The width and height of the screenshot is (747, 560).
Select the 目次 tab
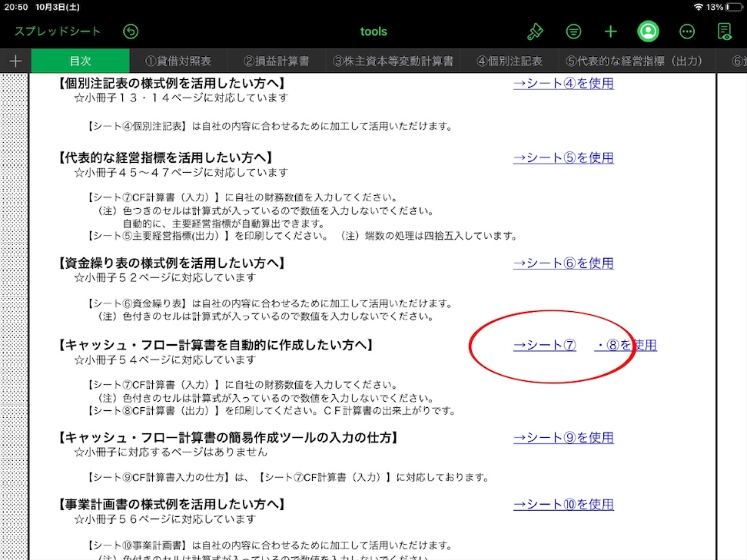click(x=81, y=61)
